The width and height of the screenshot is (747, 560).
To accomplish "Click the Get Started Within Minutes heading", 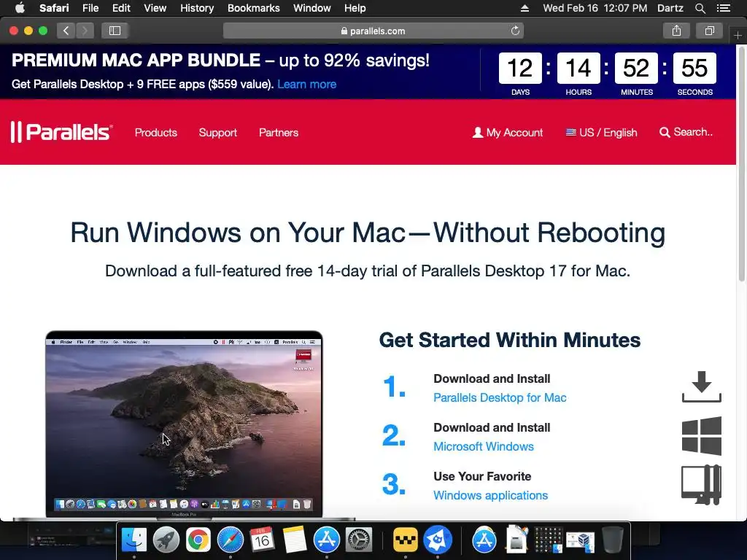I will (510, 340).
